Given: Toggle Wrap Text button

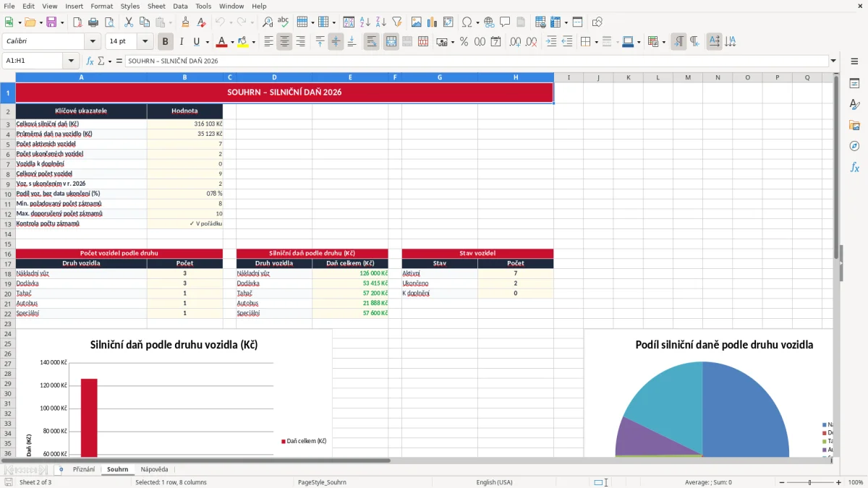Looking at the screenshot, I should 371,42.
